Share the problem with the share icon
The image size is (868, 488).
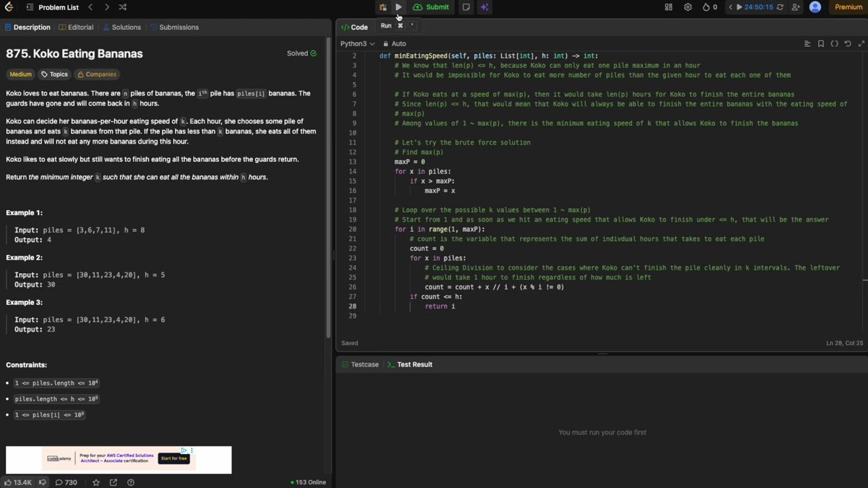click(113, 482)
